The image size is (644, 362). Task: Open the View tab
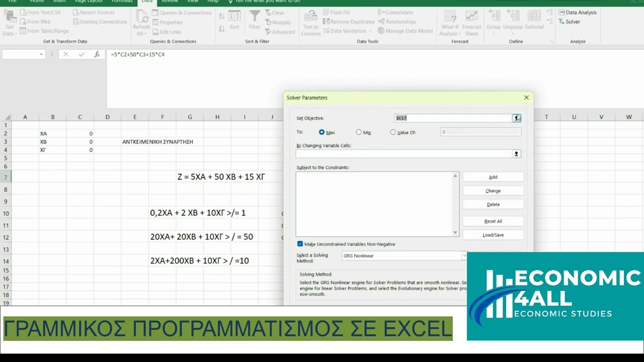[x=192, y=2]
